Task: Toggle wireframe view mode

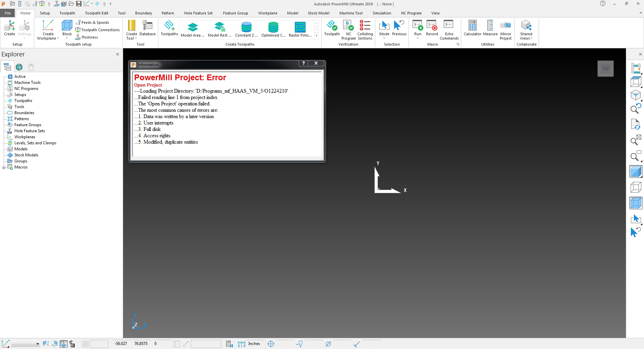Action: point(636,187)
